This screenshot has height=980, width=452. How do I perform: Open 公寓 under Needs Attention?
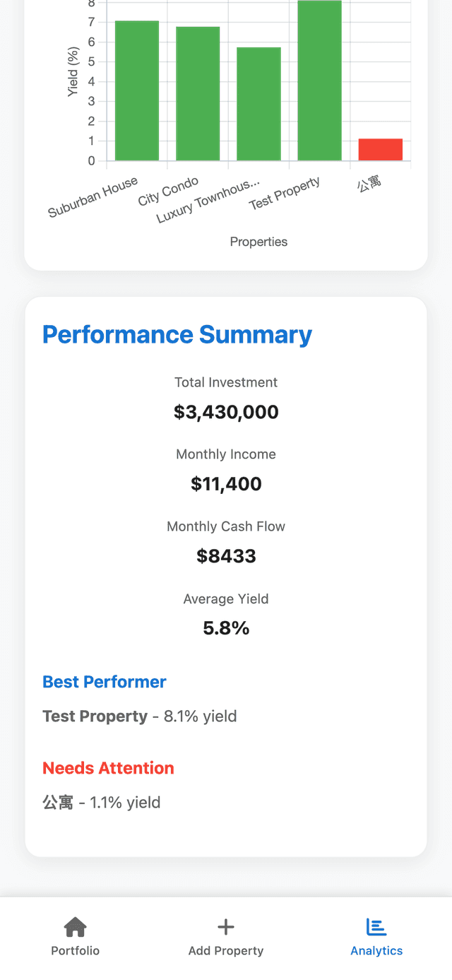pos(58,802)
